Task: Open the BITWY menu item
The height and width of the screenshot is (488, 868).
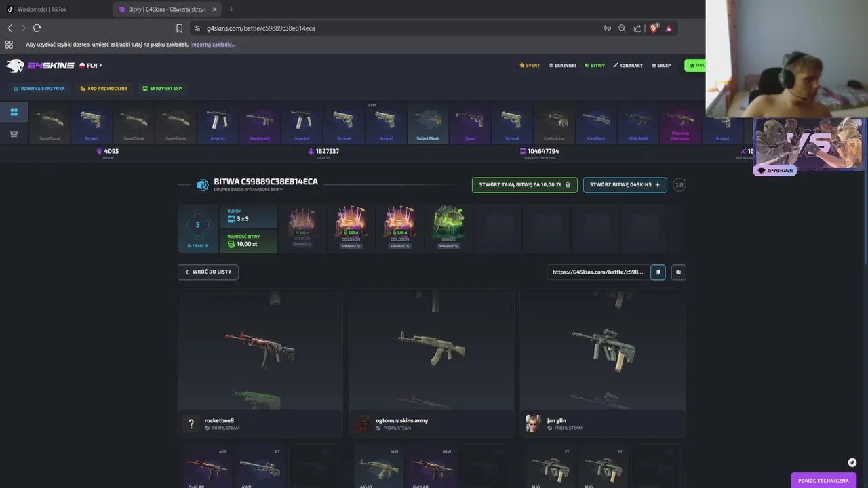Action: pyautogui.click(x=594, y=66)
